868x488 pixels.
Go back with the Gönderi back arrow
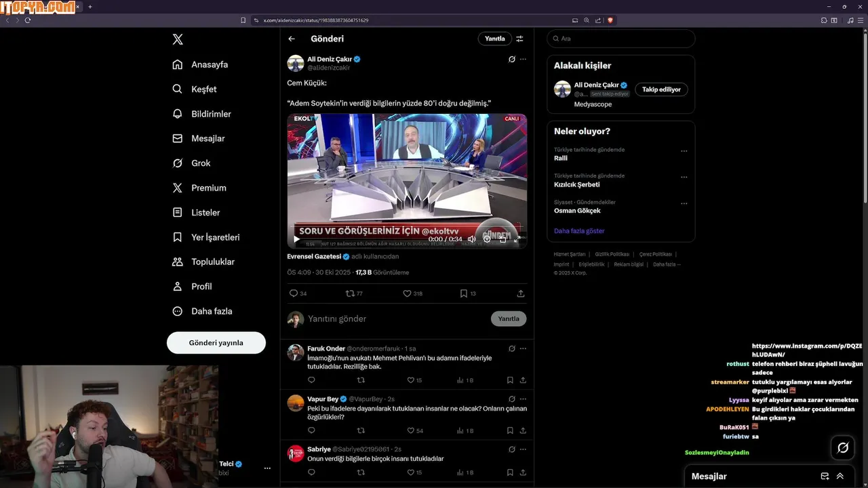click(292, 39)
